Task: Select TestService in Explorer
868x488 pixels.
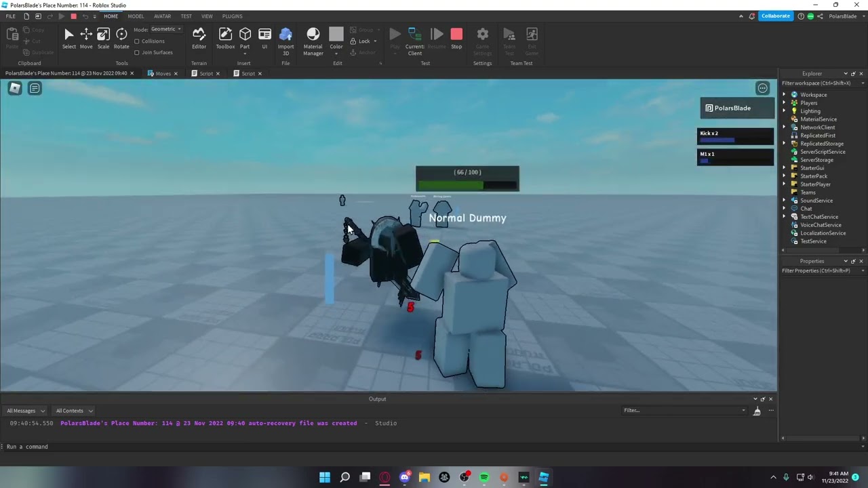Action: point(813,241)
